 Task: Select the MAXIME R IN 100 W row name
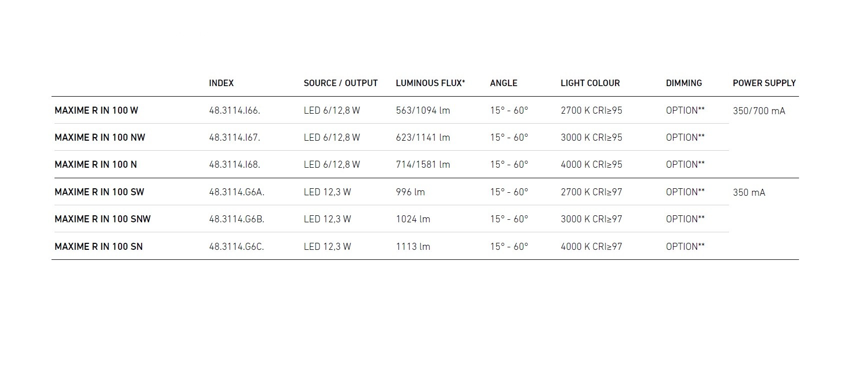(x=96, y=111)
